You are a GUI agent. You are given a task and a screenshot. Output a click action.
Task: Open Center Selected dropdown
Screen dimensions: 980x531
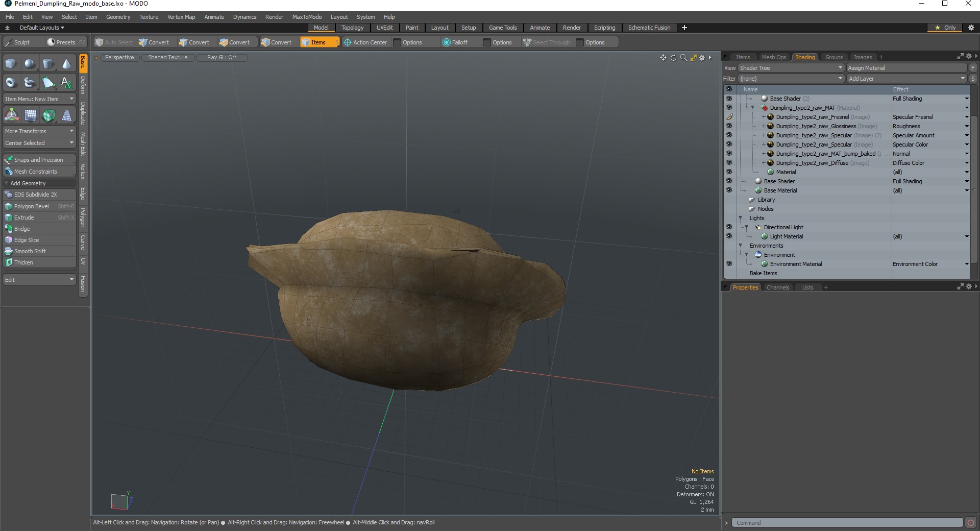[x=39, y=143]
